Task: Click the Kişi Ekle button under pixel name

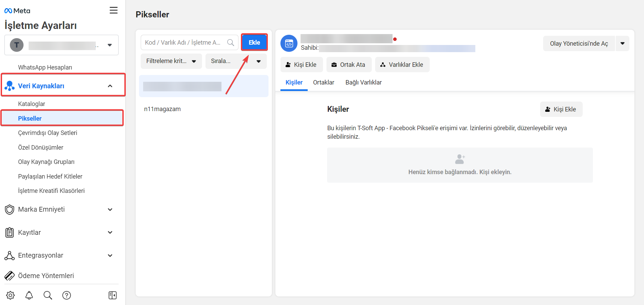Action: point(302,65)
